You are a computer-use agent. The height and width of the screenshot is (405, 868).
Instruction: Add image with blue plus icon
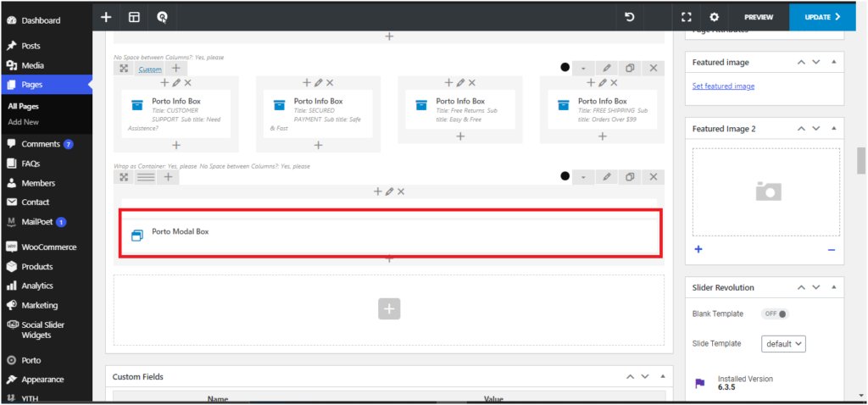698,250
